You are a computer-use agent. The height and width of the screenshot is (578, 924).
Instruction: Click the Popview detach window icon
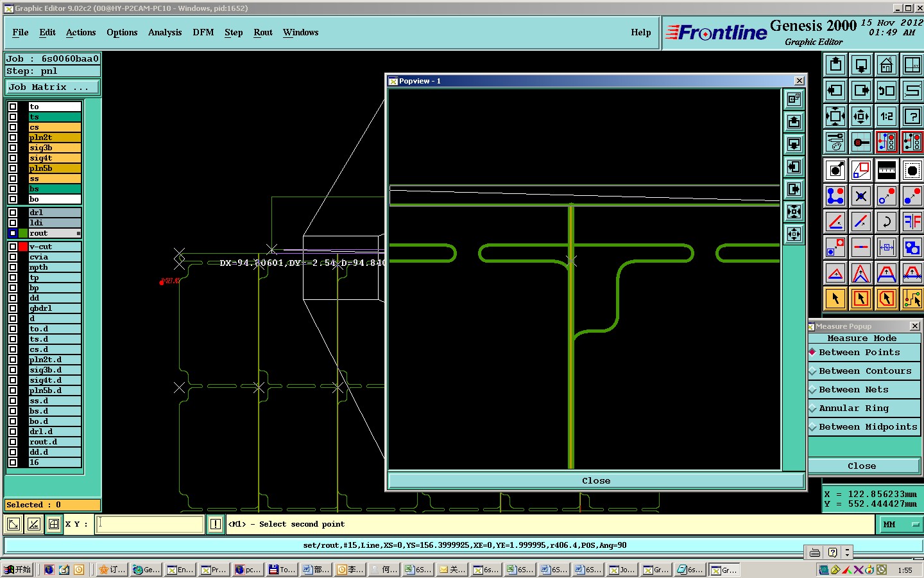point(794,100)
